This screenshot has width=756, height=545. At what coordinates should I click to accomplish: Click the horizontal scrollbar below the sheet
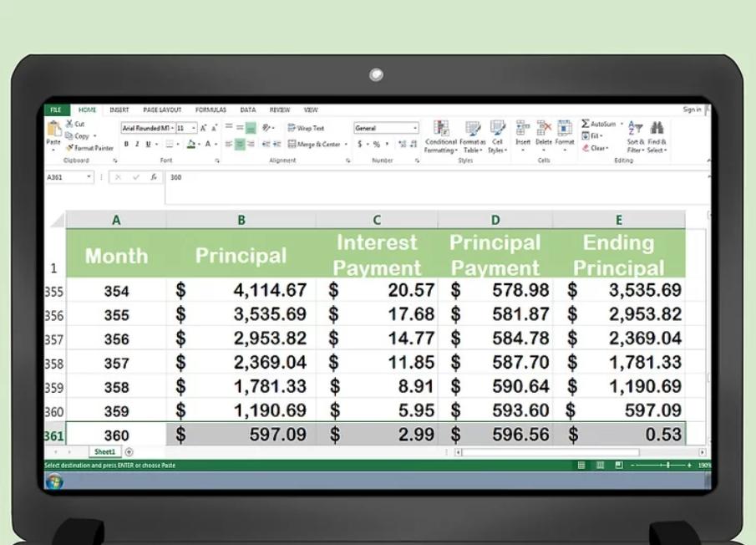coord(581,452)
